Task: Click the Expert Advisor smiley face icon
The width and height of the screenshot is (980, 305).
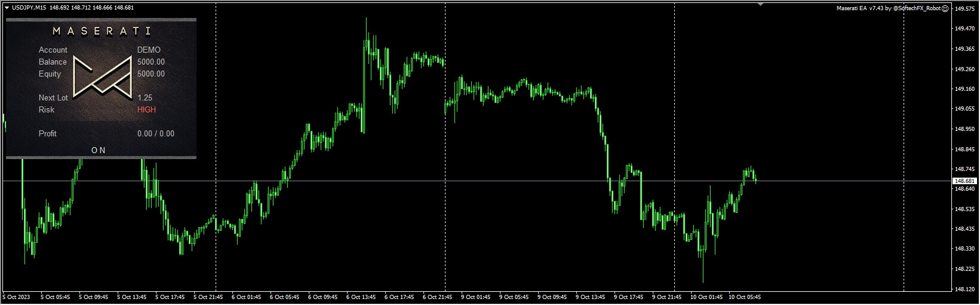Action: point(945,8)
